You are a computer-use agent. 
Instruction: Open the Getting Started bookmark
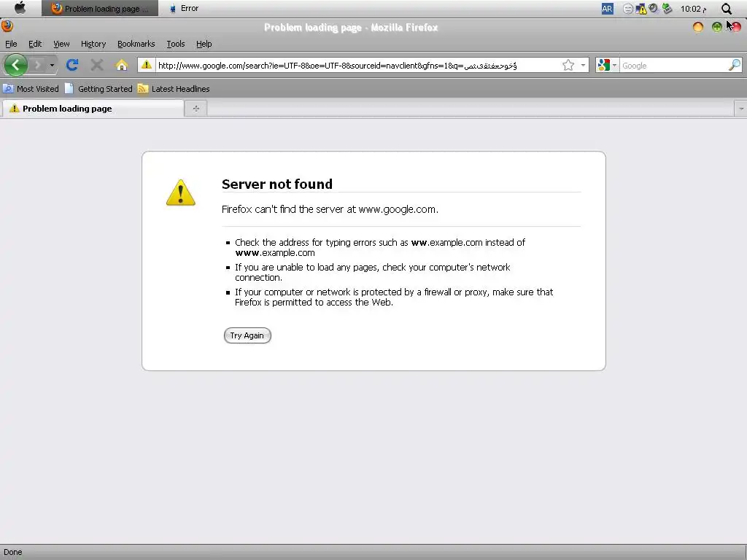tap(98, 88)
